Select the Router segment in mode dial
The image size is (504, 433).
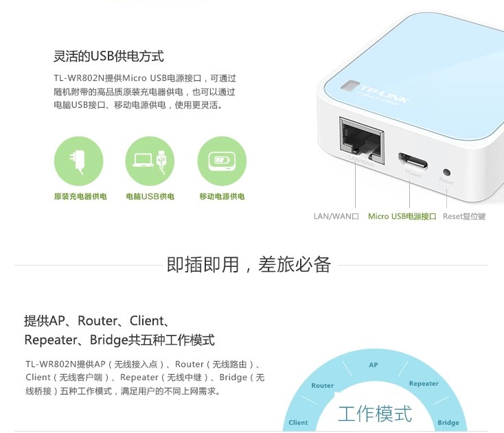323,386
